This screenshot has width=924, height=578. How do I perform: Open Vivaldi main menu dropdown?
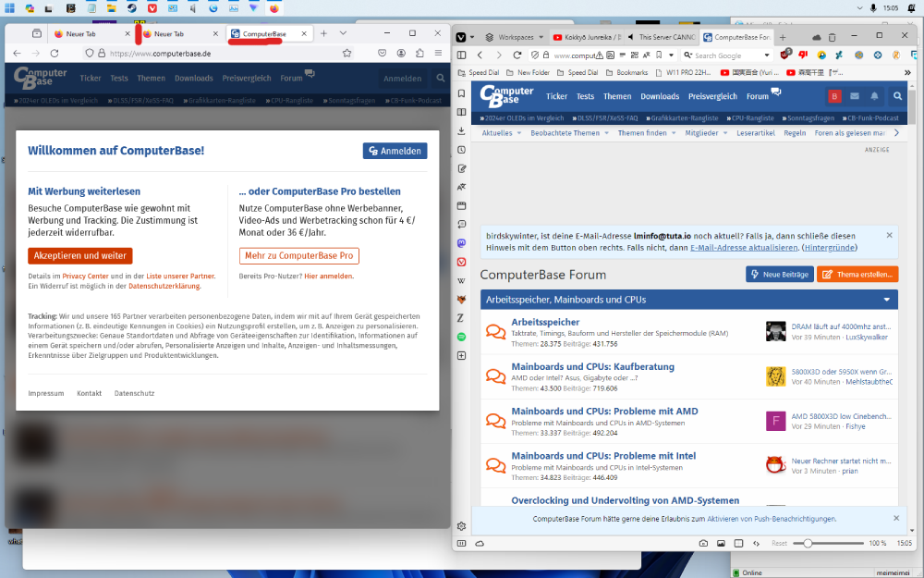coord(465,37)
